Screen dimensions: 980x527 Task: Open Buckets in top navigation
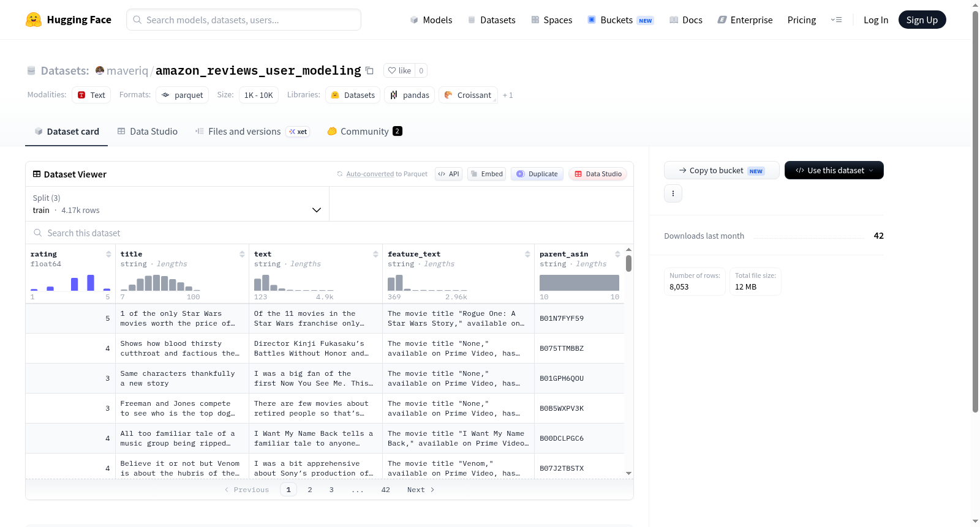(620, 20)
